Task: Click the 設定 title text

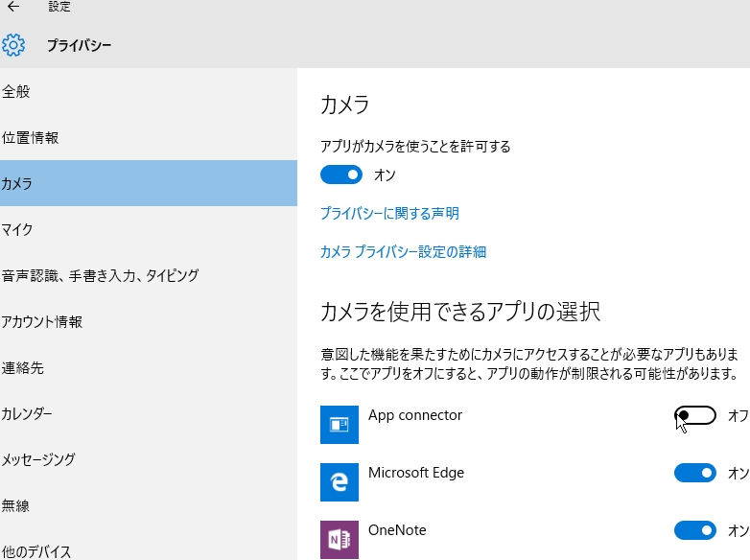Action: coord(59,6)
